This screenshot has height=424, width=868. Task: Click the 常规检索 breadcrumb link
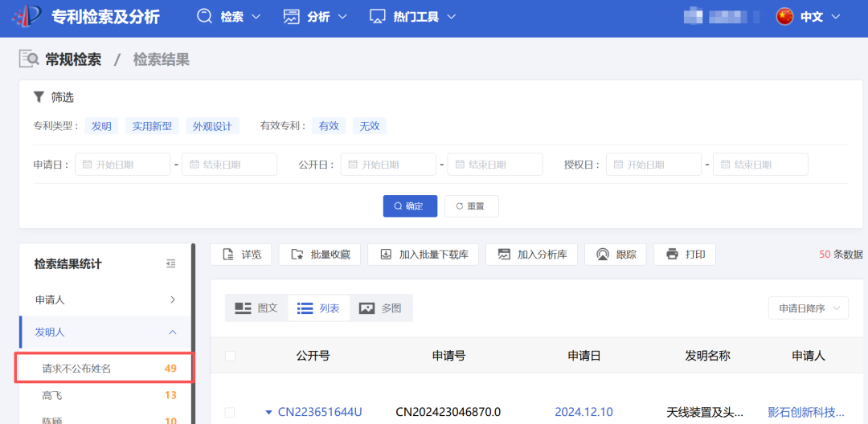pos(73,59)
